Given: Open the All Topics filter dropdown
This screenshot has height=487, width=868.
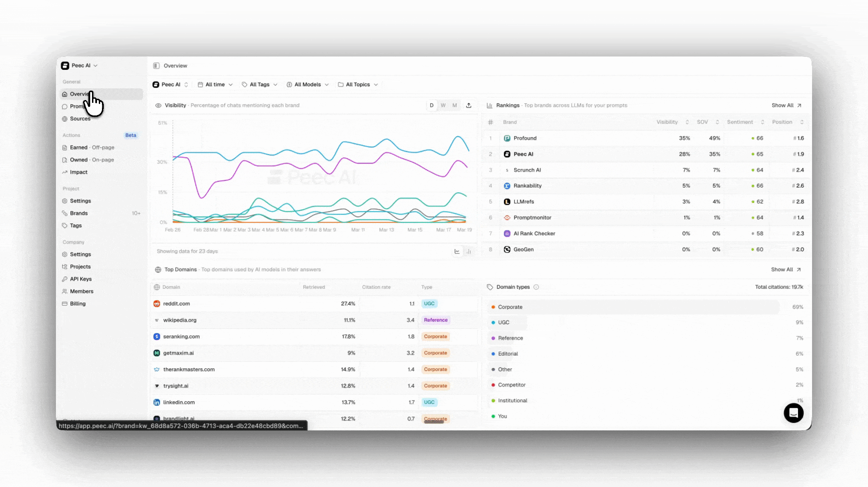Looking at the screenshot, I should (358, 85).
